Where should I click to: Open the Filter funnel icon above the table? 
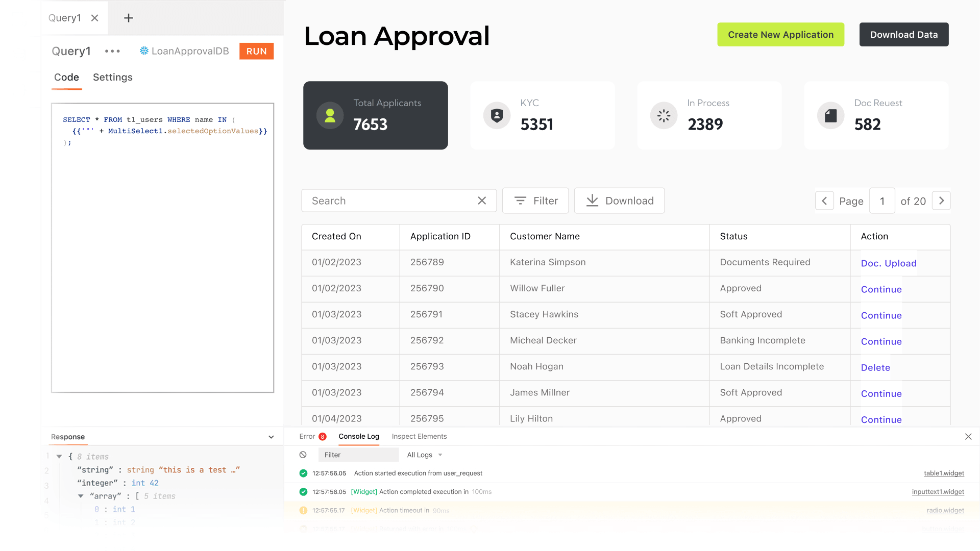point(520,201)
